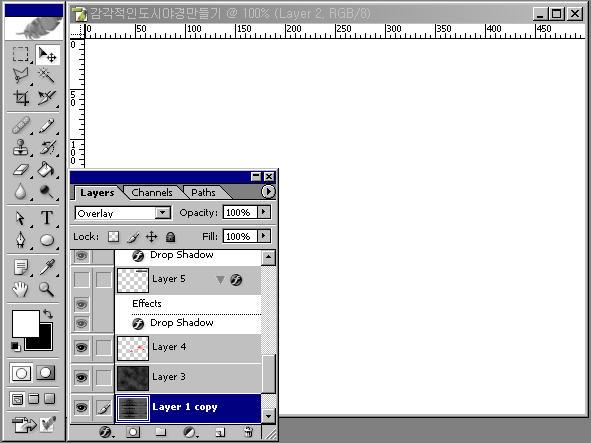Select the Layer 3 row
591x443 pixels.
[188, 378]
